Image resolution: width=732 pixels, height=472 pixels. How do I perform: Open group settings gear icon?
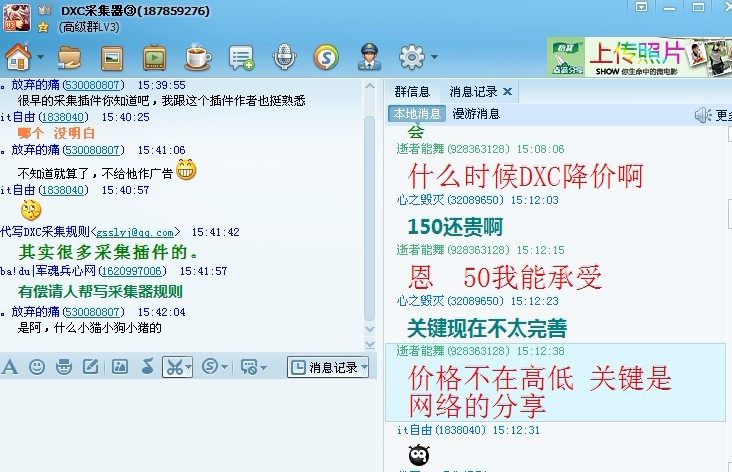[x=412, y=57]
